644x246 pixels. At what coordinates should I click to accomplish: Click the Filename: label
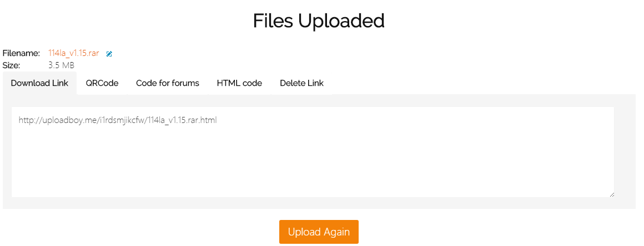point(21,53)
